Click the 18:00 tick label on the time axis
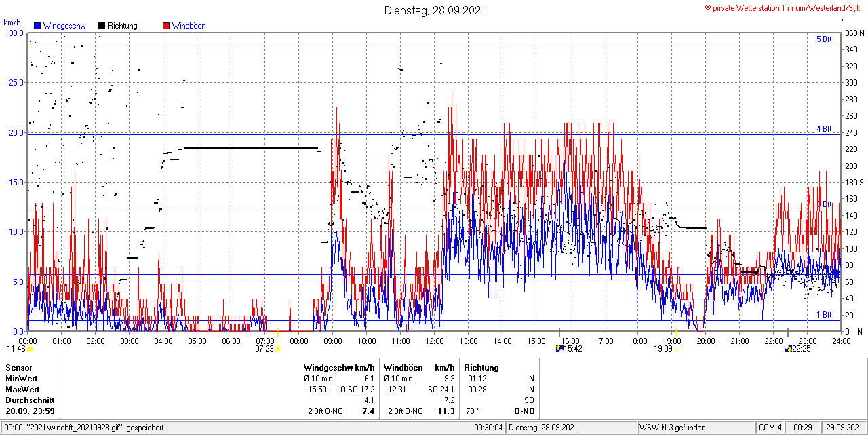Image resolution: width=868 pixels, height=435 pixels. [x=638, y=341]
